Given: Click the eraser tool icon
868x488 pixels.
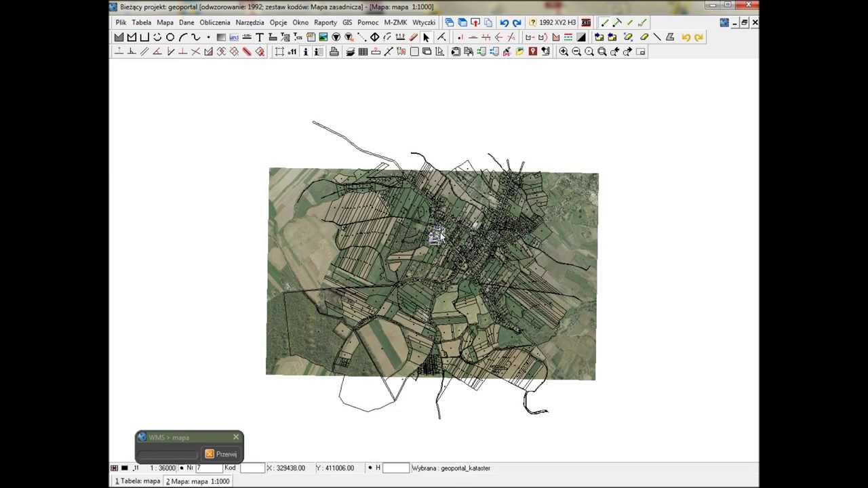Looking at the screenshot, I should [x=413, y=37].
